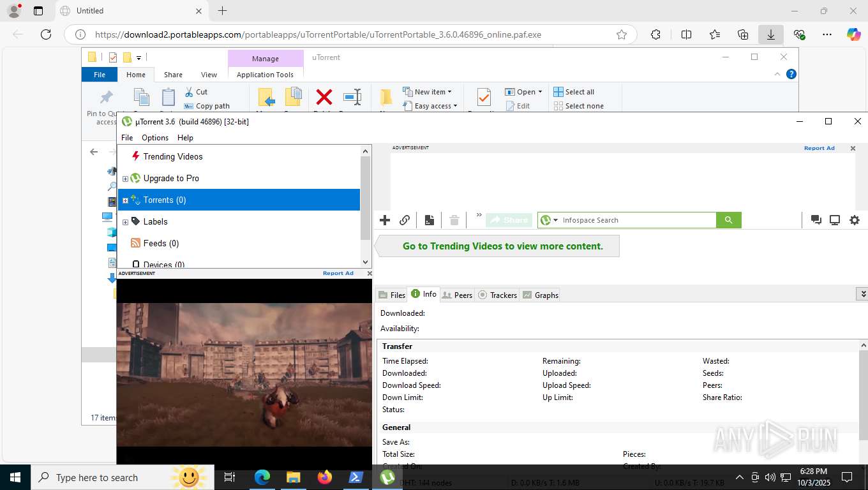
Task: Click the Info pane scrollbar up arrow
Action: [x=863, y=345]
